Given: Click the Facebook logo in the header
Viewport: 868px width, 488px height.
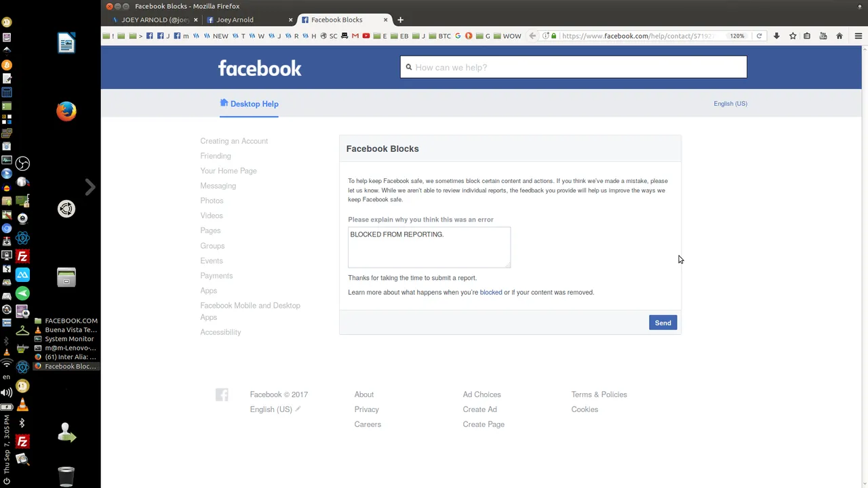Looking at the screenshot, I should (x=260, y=68).
